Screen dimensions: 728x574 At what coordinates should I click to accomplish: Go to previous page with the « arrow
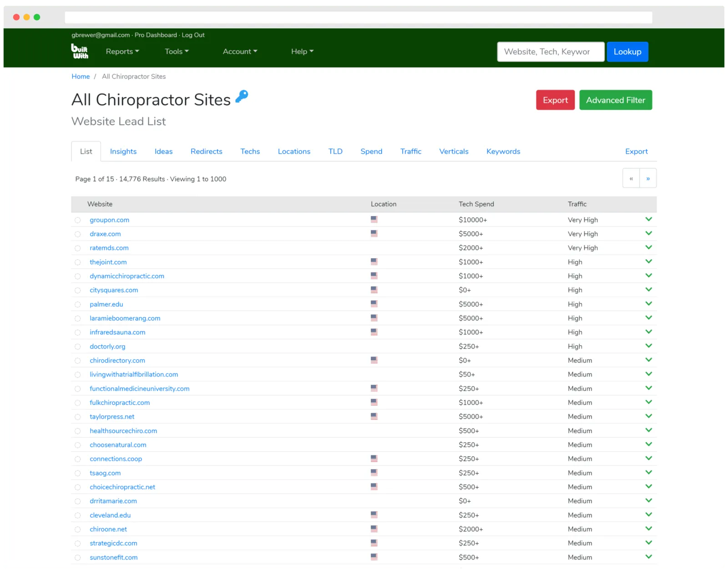[x=631, y=179]
